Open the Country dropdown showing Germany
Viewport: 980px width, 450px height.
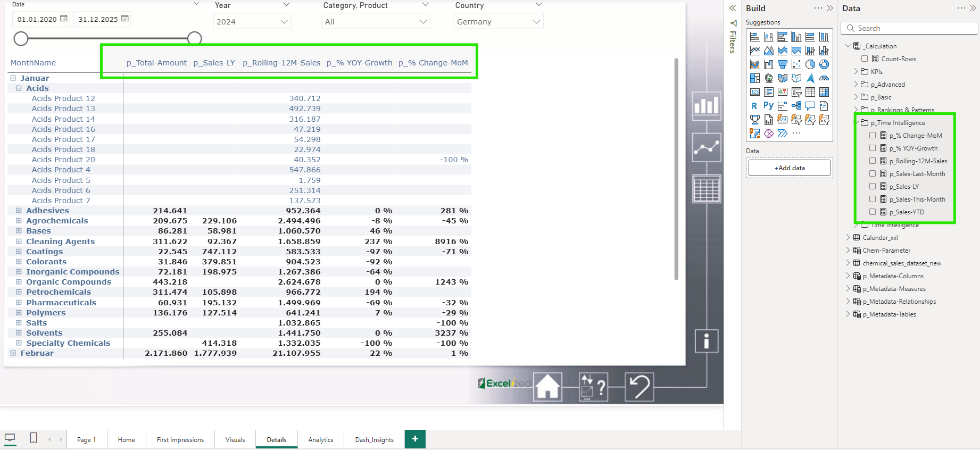point(499,22)
